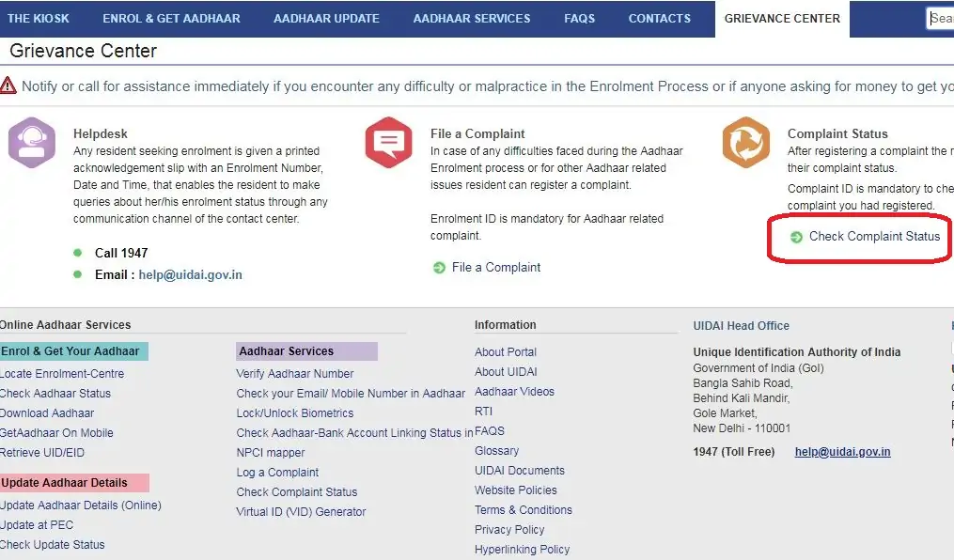Open Enrol & Get Aadhaar menu
The height and width of the screenshot is (560, 954).
coord(171,18)
